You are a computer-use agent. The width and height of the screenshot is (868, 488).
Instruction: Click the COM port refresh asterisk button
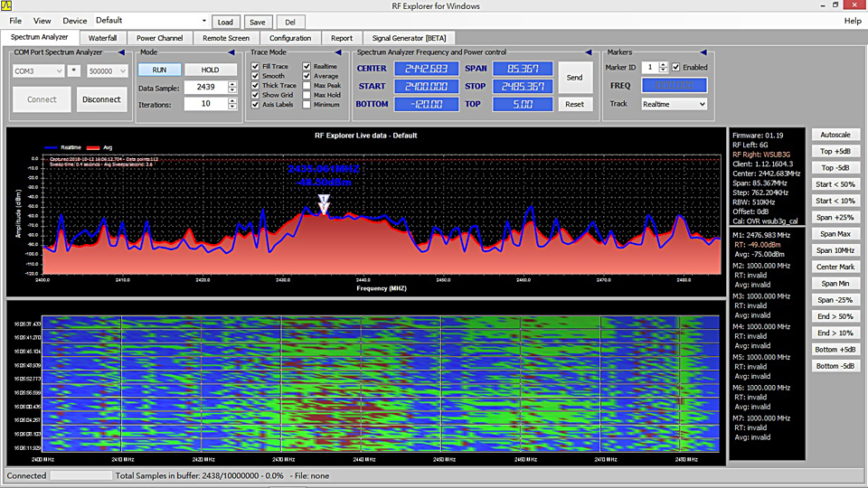pyautogui.click(x=73, y=70)
